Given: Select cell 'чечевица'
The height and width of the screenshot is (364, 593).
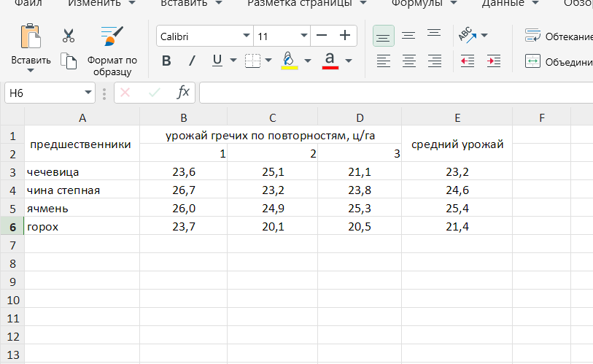Looking at the screenshot, I should pos(82,171).
